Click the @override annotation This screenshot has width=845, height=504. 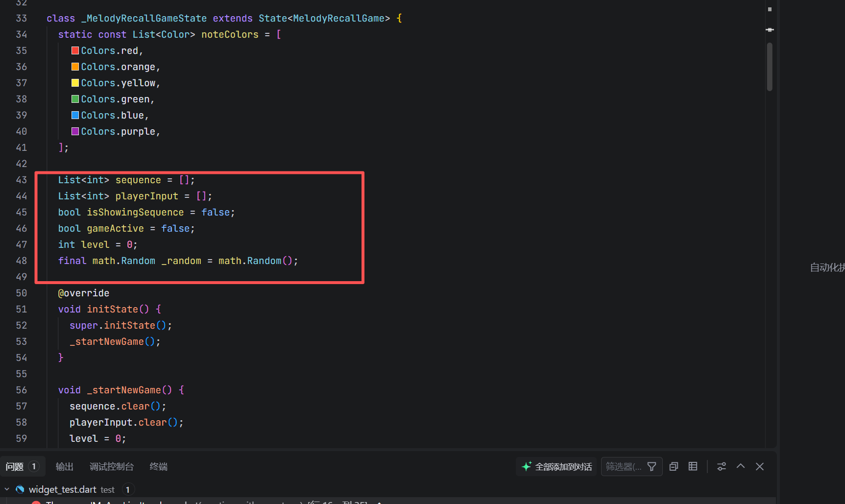(84, 293)
